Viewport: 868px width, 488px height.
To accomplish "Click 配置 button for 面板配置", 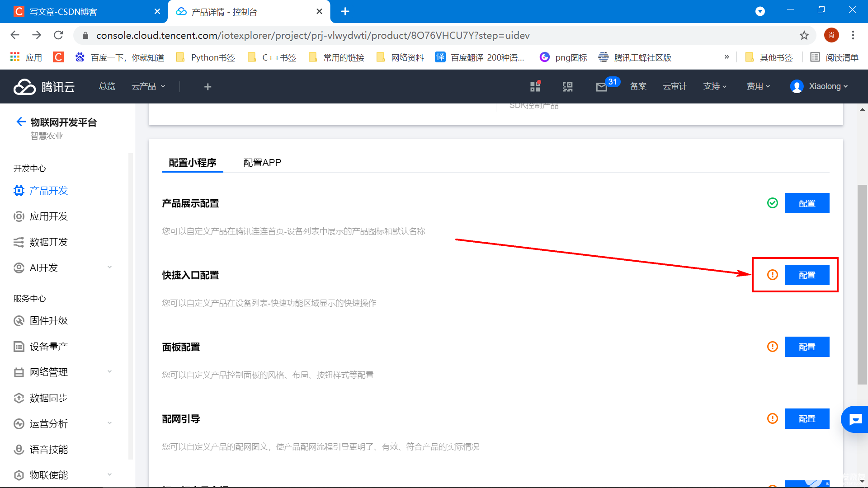I will pyautogui.click(x=807, y=347).
